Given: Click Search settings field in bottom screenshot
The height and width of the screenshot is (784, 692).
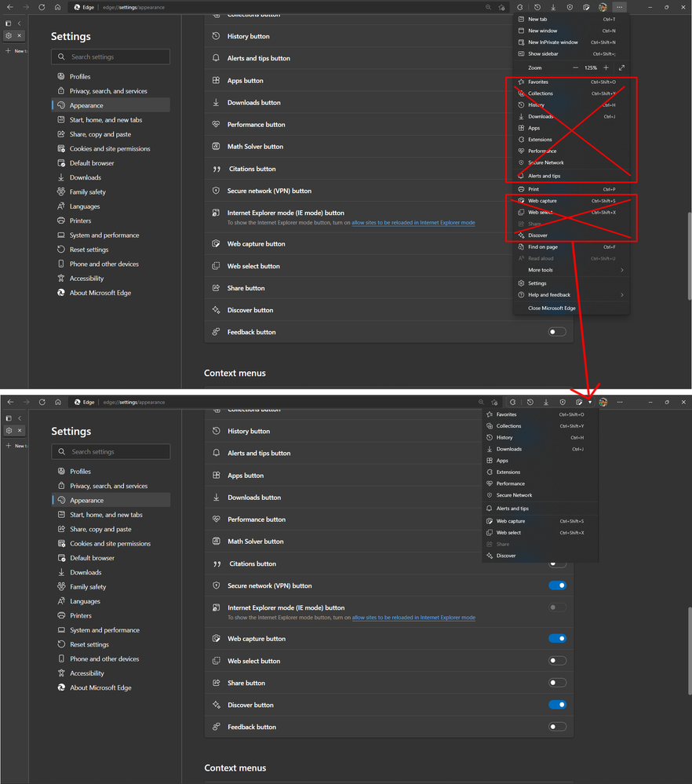Looking at the screenshot, I should click(x=111, y=451).
